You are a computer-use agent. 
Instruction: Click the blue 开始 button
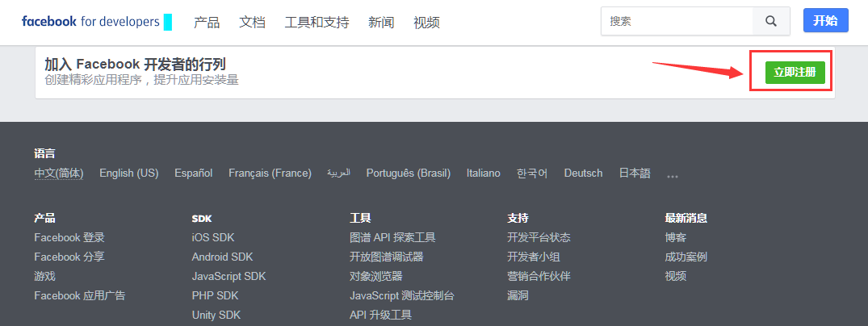coord(825,21)
